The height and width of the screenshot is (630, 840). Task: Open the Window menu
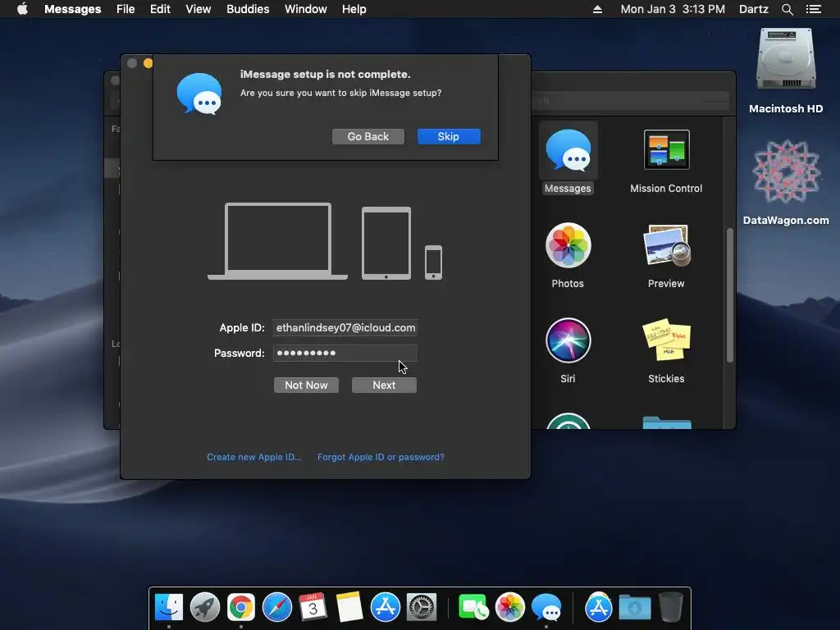point(305,9)
